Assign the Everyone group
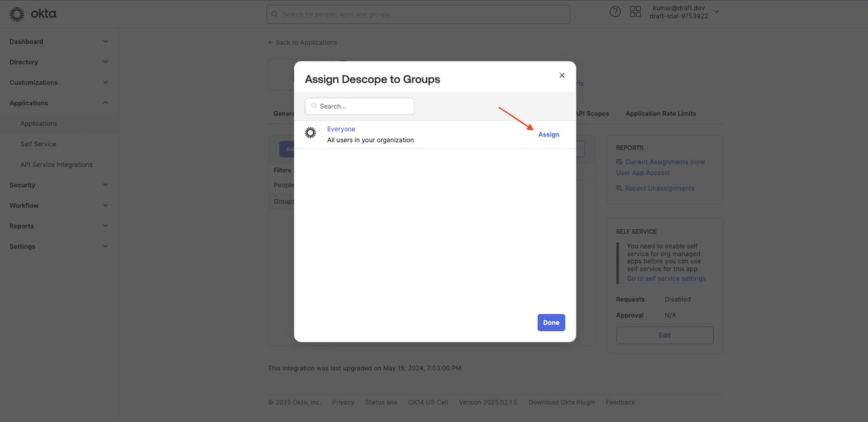Image resolution: width=868 pixels, height=422 pixels. click(x=548, y=134)
